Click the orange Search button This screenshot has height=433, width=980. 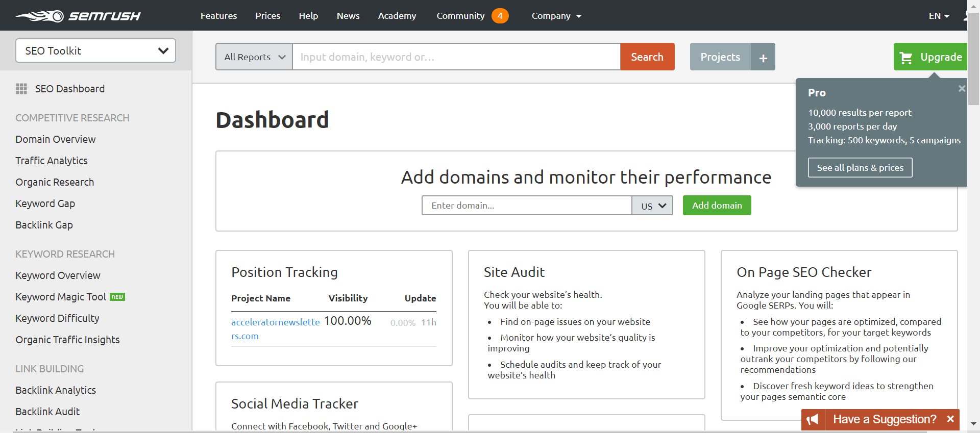647,57
